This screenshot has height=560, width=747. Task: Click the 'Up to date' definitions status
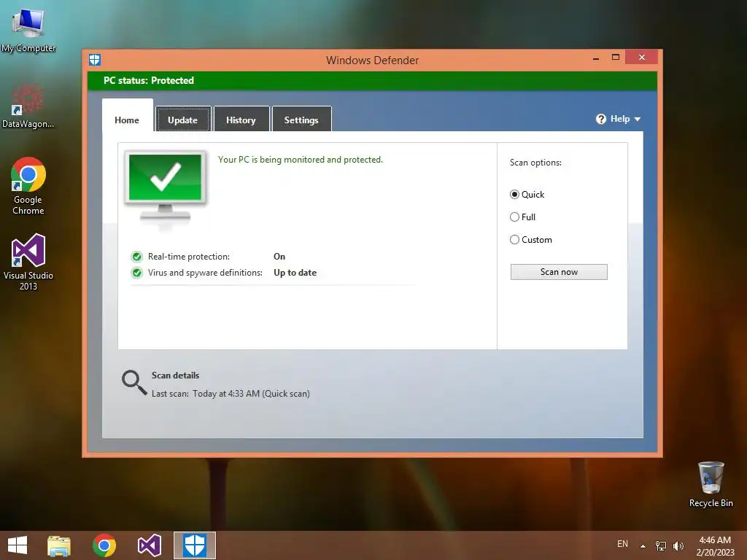click(295, 273)
